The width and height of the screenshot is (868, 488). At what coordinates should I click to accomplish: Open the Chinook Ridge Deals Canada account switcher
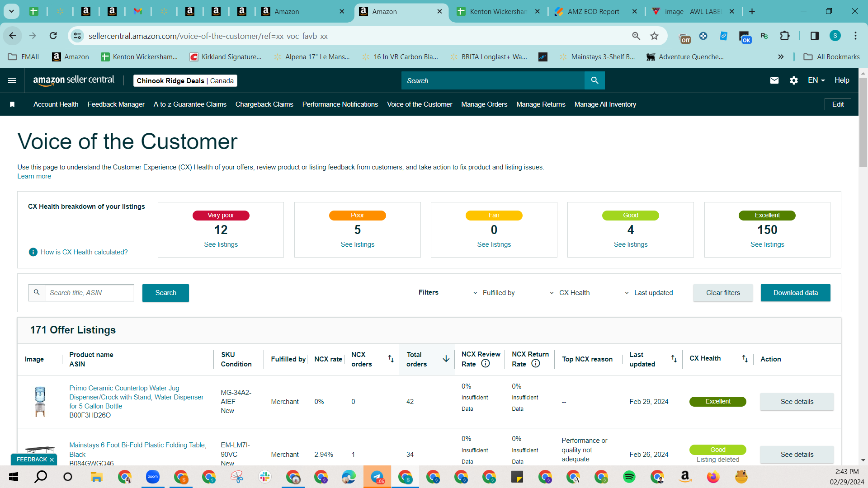tap(185, 81)
